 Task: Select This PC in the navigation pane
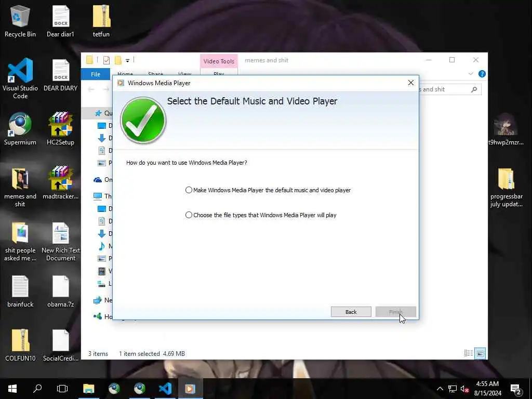click(103, 196)
